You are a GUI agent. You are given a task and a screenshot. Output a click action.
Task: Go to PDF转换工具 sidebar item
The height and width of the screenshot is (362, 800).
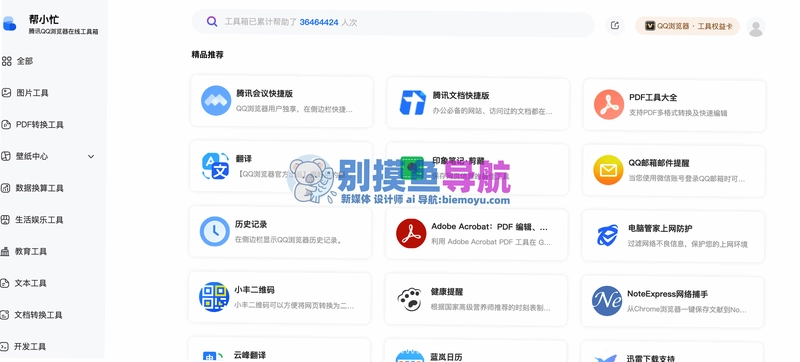point(33,124)
